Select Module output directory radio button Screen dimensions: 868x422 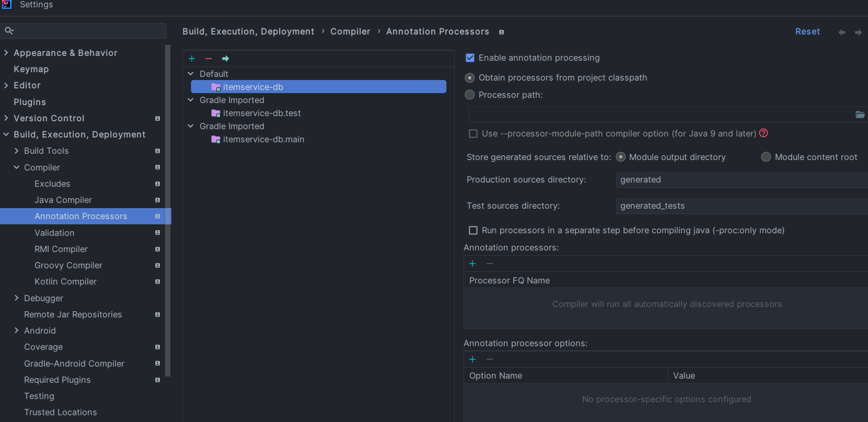click(x=621, y=157)
